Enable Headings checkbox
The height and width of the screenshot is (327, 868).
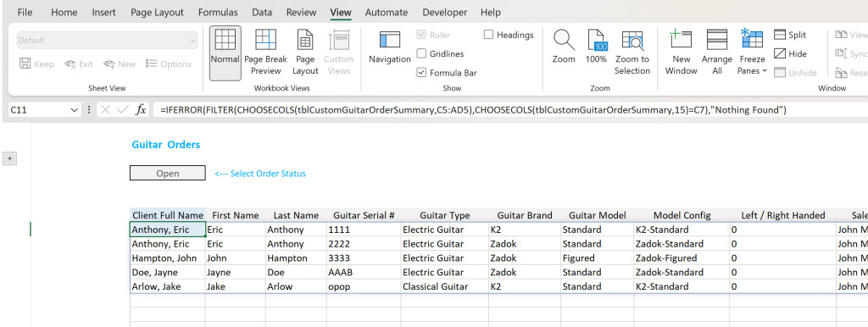(x=488, y=35)
